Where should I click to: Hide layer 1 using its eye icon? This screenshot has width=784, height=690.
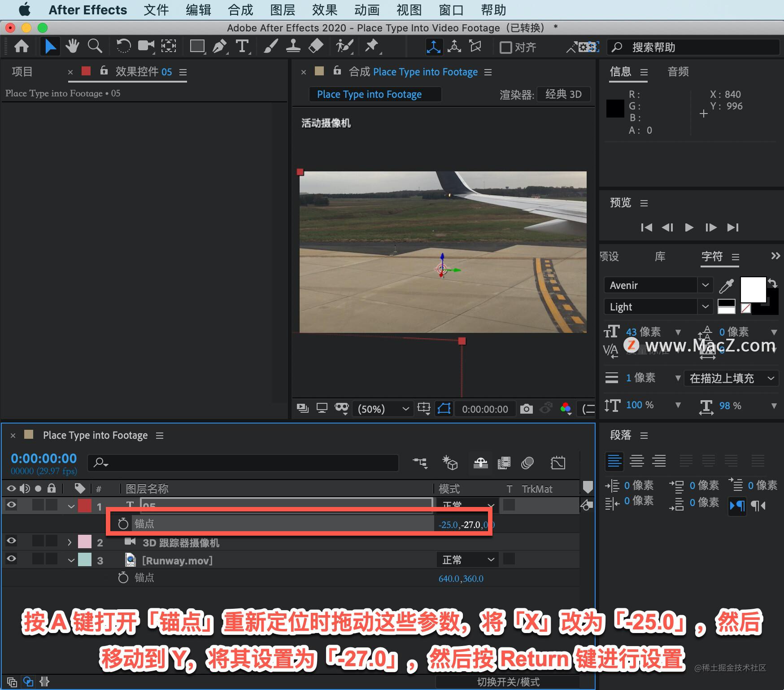click(x=11, y=505)
